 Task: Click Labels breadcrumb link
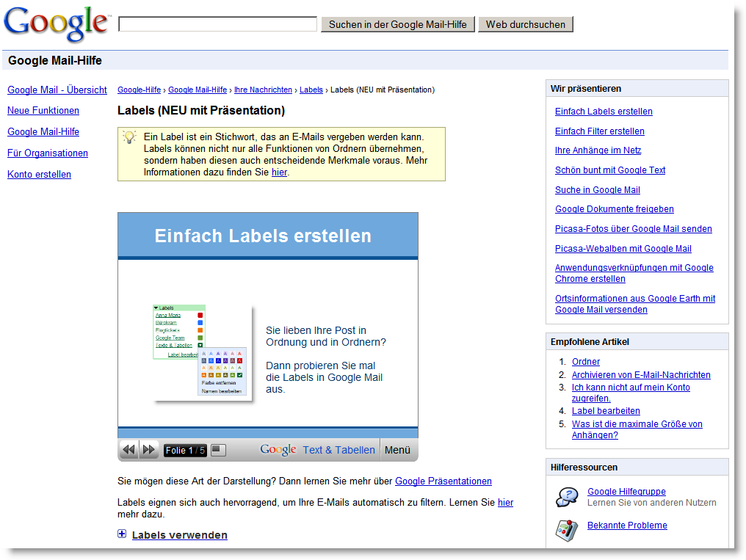[311, 90]
